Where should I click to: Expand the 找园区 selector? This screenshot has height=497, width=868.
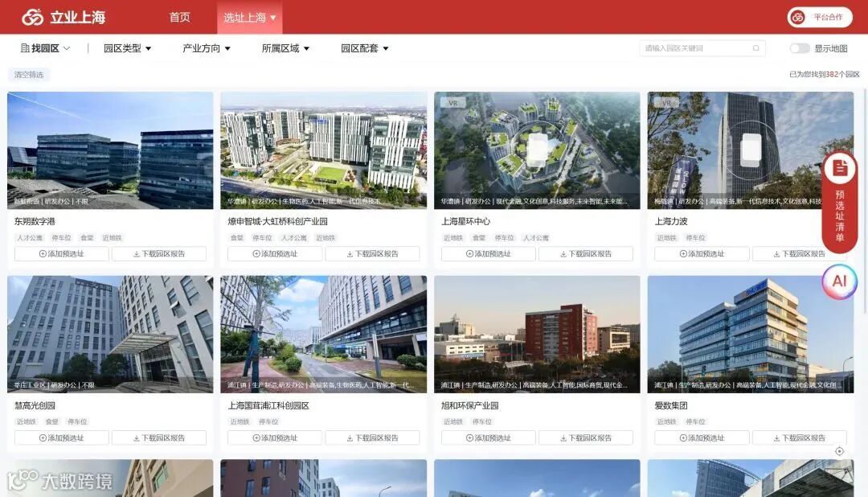45,48
